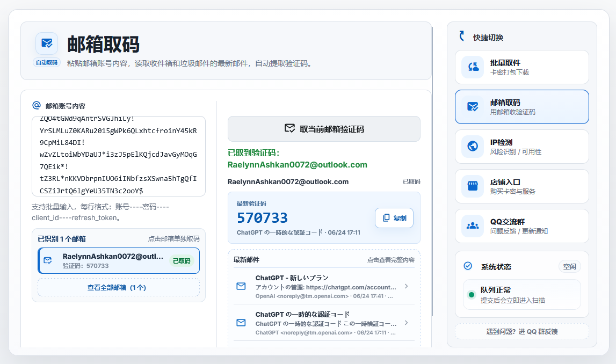Click the 取当前邮箱验证码 button
This screenshot has width=616, height=364.
point(324,129)
